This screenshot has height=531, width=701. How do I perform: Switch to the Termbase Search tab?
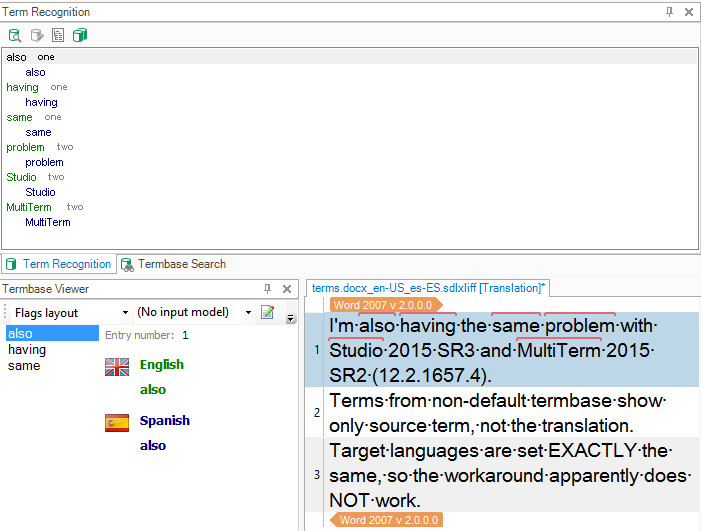point(173,264)
